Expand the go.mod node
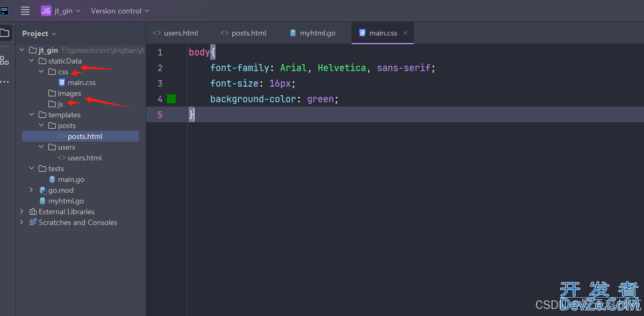This screenshot has height=316, width=644. [32, 190]
